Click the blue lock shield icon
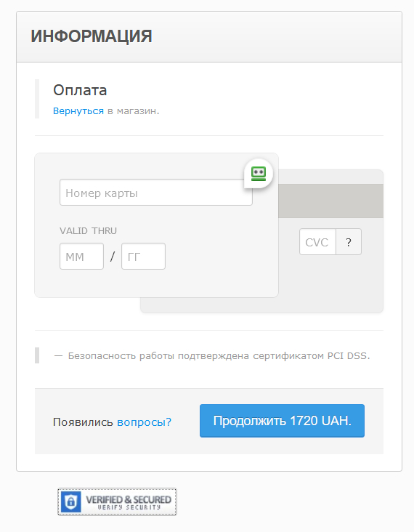 (x=70, y=501)
